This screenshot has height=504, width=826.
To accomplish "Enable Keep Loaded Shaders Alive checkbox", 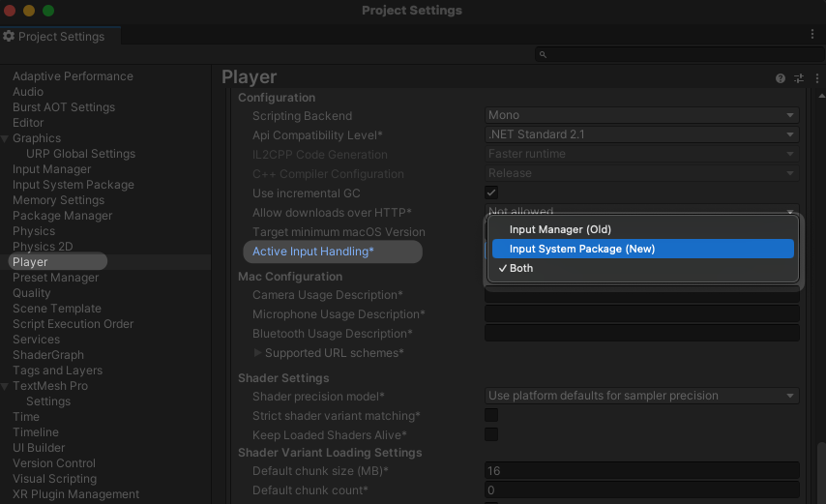I will 491,434.
